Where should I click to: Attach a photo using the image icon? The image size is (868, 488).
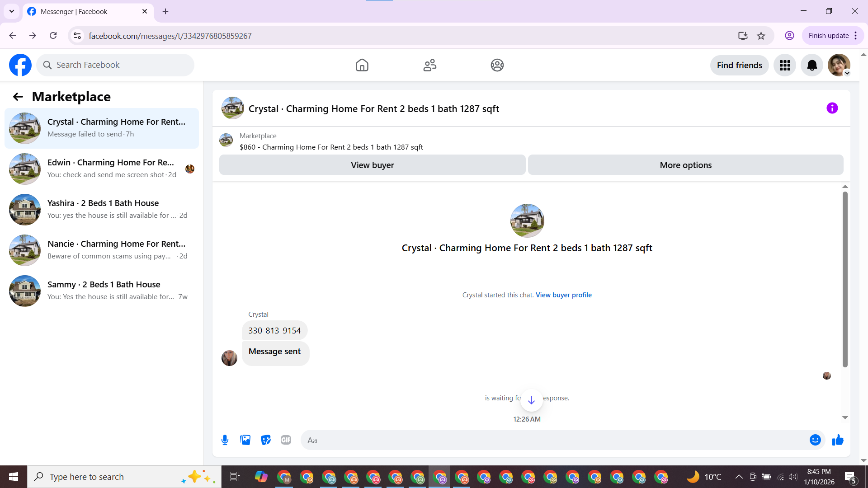[245, 440]
